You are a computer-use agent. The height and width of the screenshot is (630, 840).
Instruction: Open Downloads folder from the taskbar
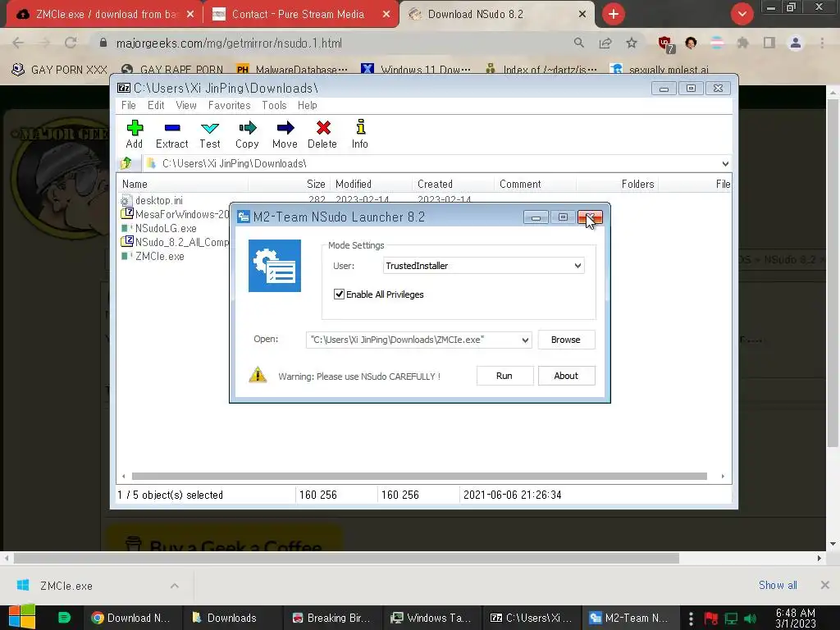pos(231,618)
